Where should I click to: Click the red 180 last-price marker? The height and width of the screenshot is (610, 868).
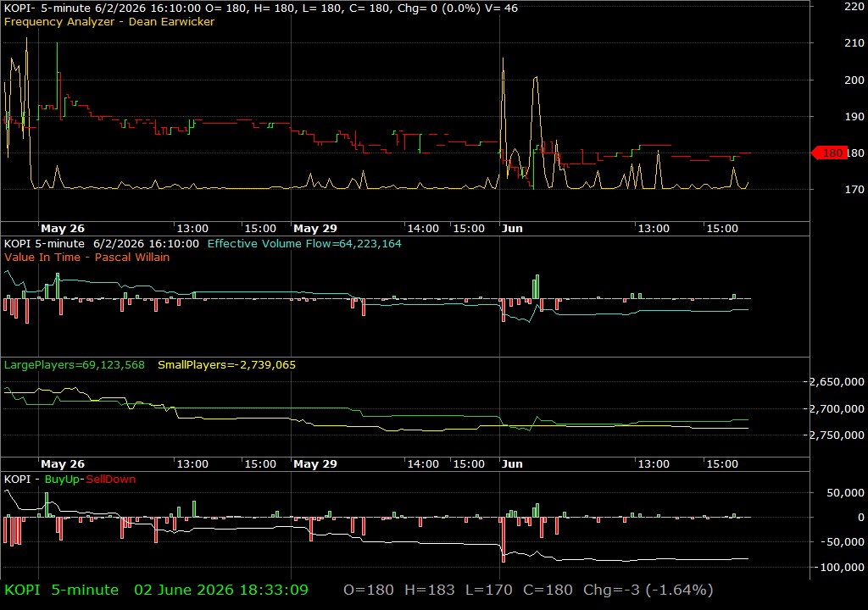pos(829,152)
